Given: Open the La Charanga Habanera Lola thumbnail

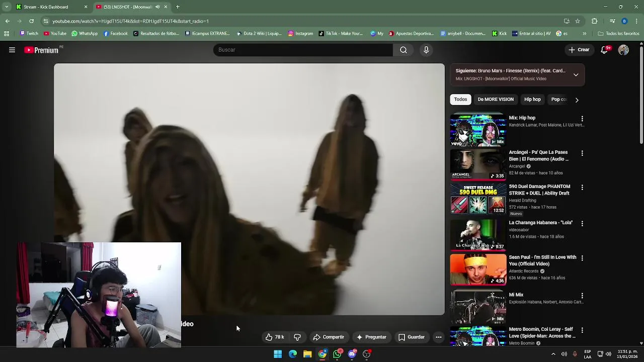Looking at the screenshot, I should [478, 235].
